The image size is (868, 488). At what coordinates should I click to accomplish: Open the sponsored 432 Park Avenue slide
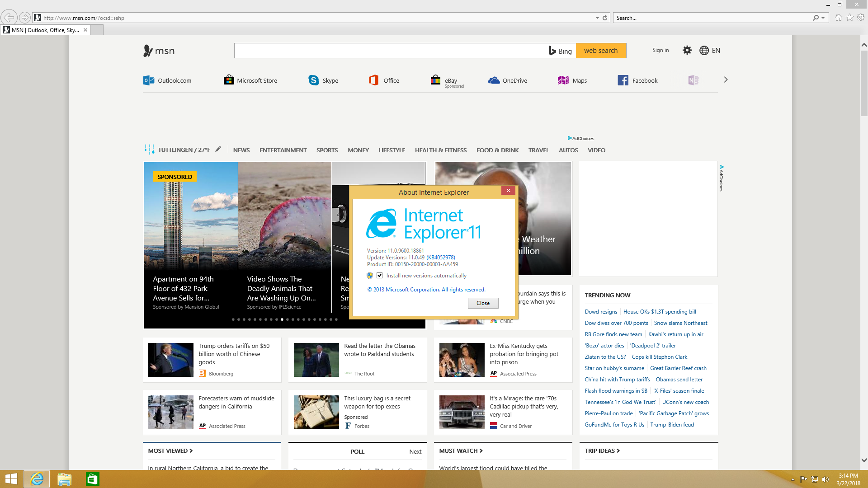(x=191, y=237)
